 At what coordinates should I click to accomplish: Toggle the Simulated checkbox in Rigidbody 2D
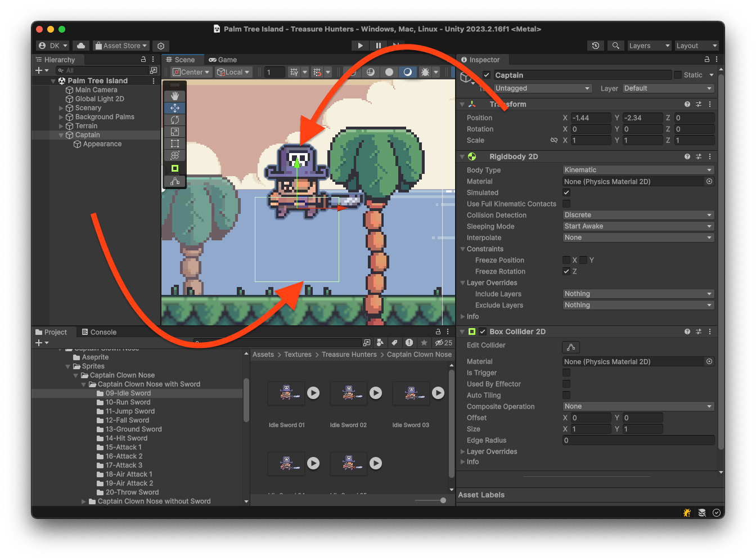tap(566, 192)
